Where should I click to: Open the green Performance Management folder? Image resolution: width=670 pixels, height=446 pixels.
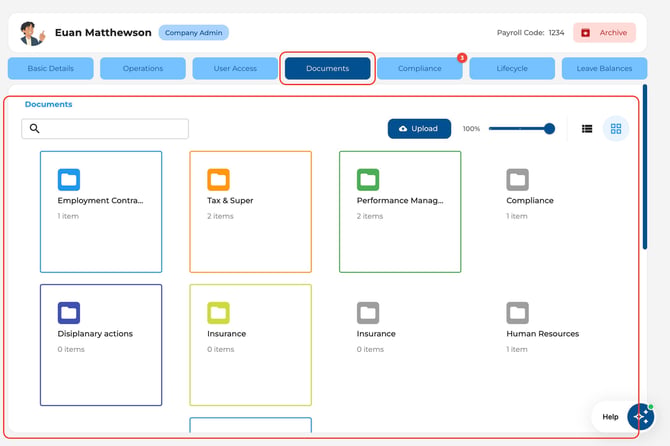click(400, 211)
